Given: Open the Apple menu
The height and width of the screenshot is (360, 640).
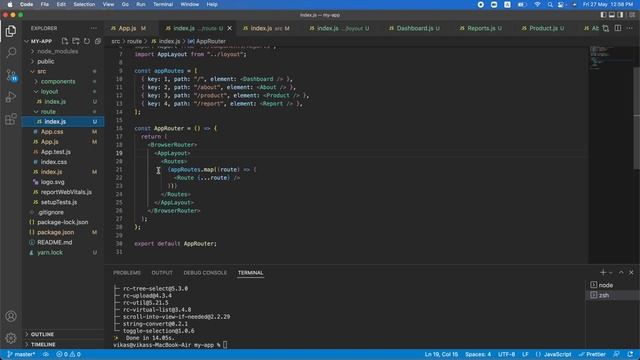Looking at the screenshot, I should [x=10, y=4].
